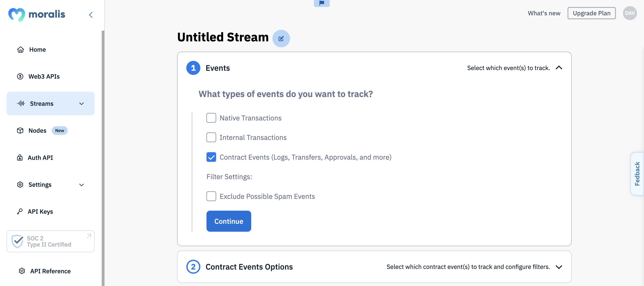The height and width of the screenshot is (286, 644).
Task: Click the SOC 2 shield checkmark icon
Action: tap(18, 241)
